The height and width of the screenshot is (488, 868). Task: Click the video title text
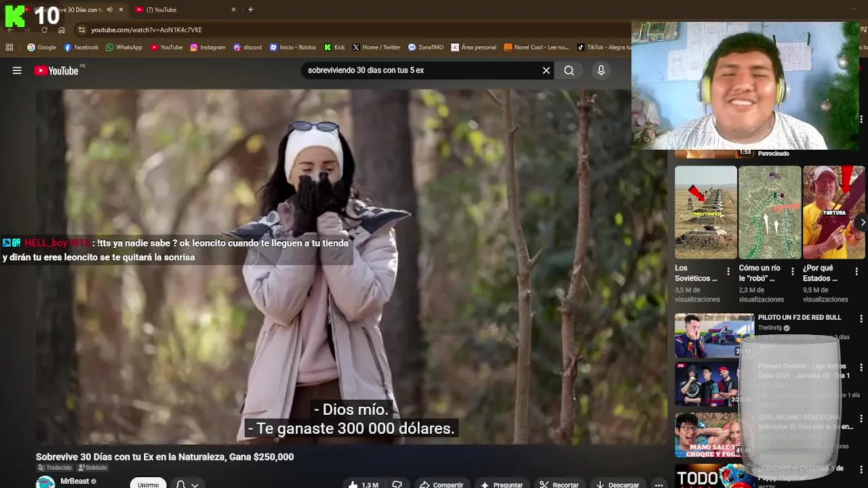165,457
